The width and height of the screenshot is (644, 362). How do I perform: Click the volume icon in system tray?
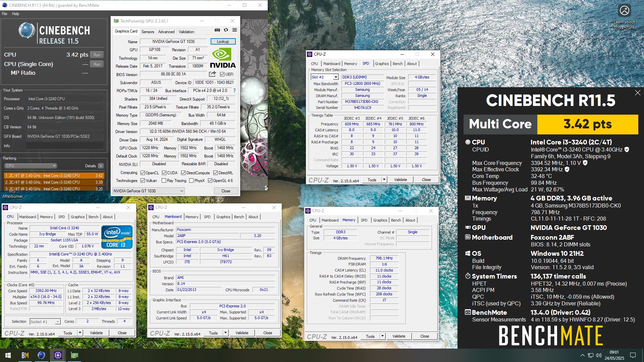point(599,355)
